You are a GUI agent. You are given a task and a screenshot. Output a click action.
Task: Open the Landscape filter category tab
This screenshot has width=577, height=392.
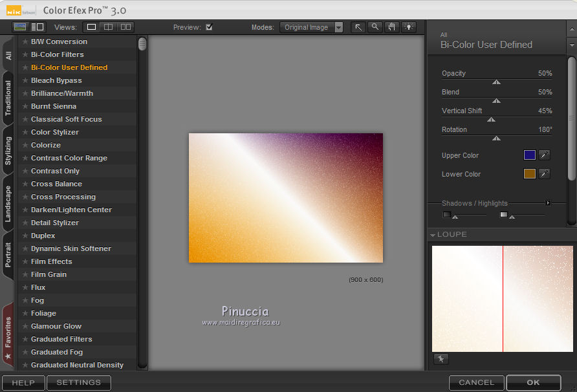coord(8,204)
